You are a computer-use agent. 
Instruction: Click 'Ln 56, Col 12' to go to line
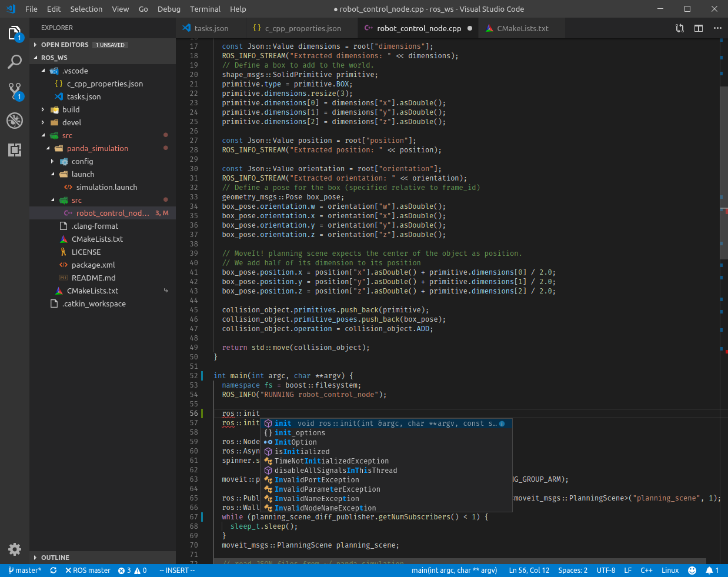click(531, 570)
